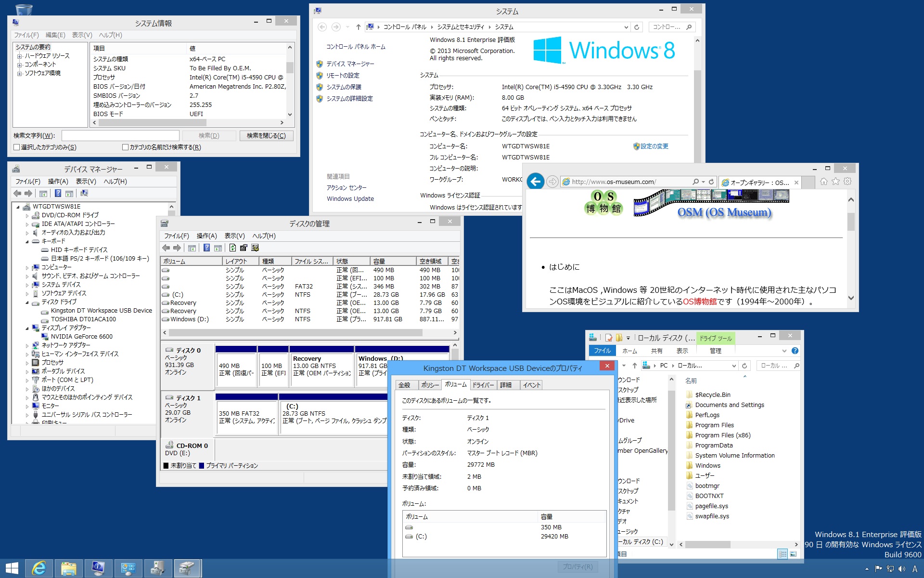
Task: Expand ネットワーク アダプター in Device Manager
Action: coord(27,345)
